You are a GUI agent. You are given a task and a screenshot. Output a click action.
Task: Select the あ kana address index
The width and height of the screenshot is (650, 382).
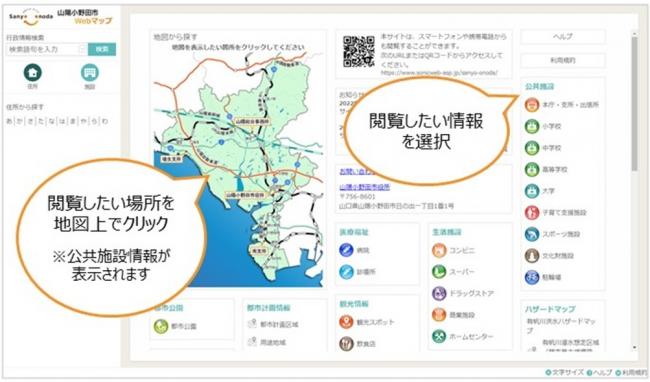coord(10,121)
